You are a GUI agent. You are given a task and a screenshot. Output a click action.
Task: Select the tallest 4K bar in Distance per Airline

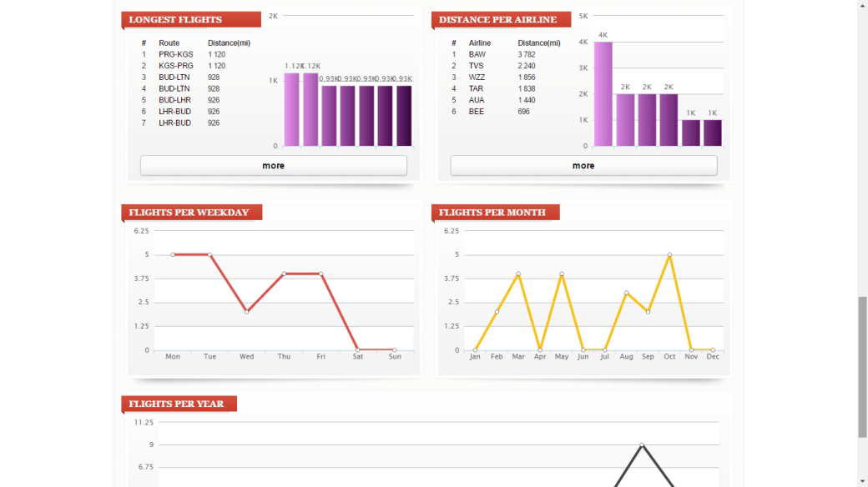[x=603, y=93]
